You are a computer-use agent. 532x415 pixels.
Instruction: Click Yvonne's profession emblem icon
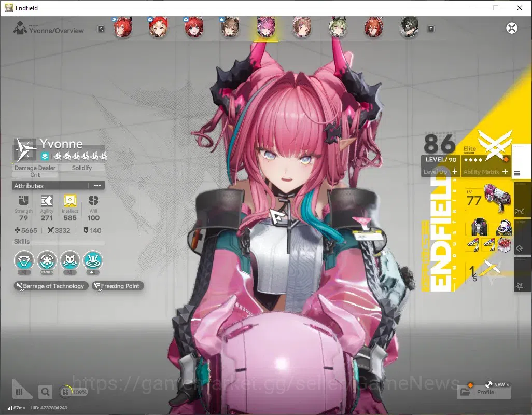(25, 149)
